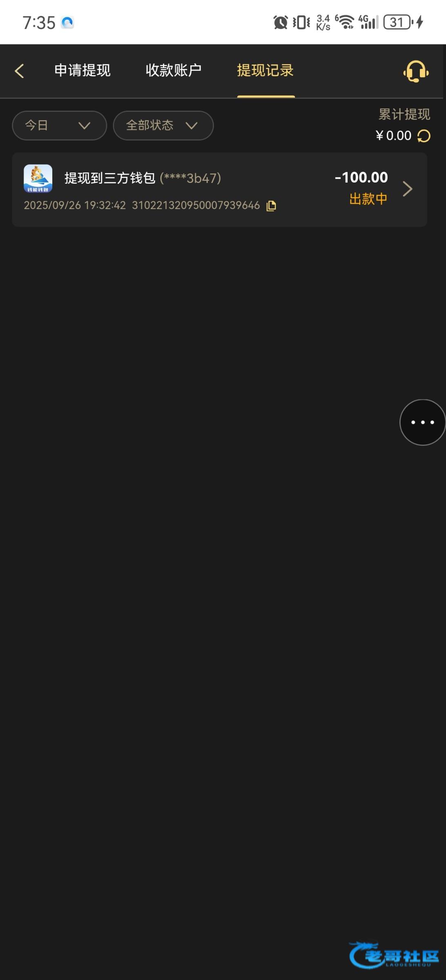This screenshot has width=446, height=980.
Task: Expand the 今日 date filter dropdown
Action: [x=60, y=125]
